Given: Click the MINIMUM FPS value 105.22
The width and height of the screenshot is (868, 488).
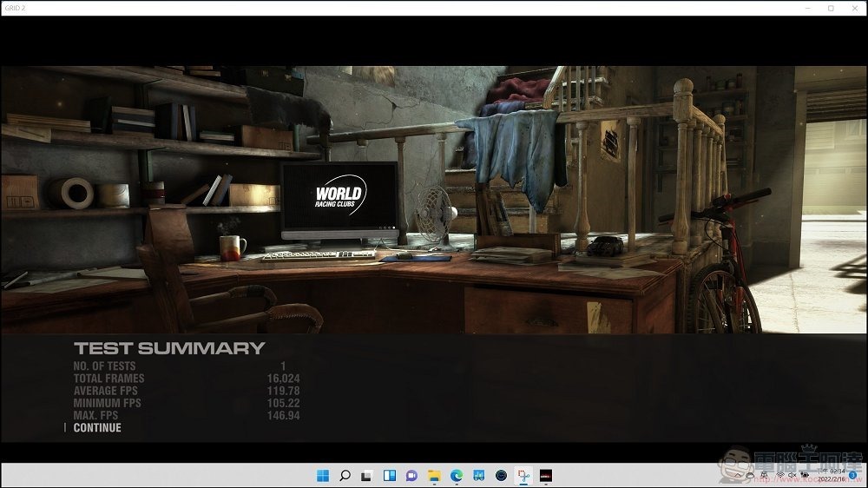Looking at the screenshot, I should (x=284, y=403).
